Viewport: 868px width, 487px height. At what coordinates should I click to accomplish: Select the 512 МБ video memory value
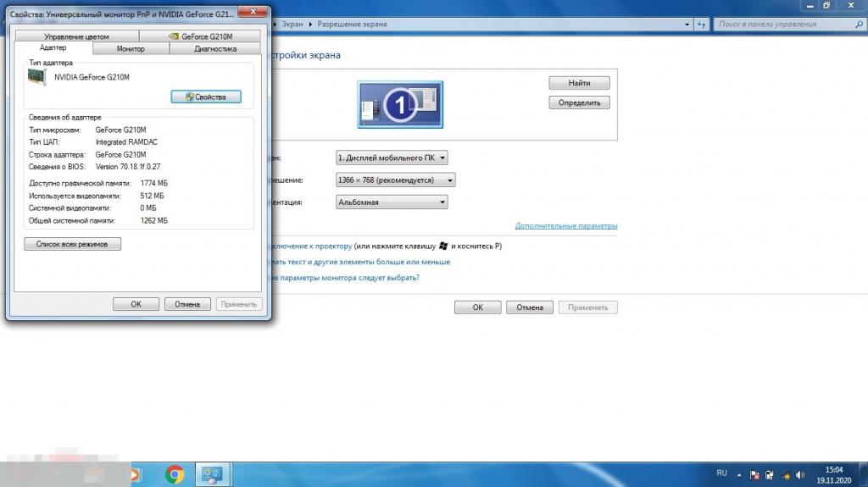coord(153,196)
